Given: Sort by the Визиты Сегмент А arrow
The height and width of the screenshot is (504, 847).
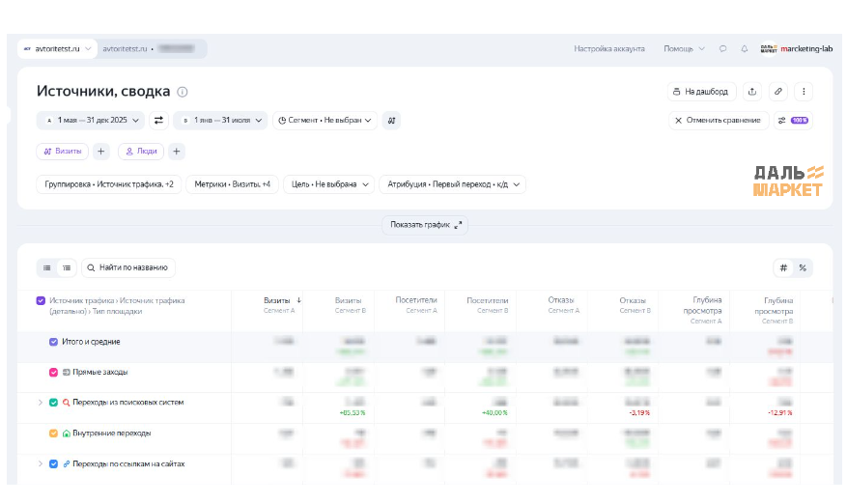Looking at the screenshot, I should coord(298,300).
